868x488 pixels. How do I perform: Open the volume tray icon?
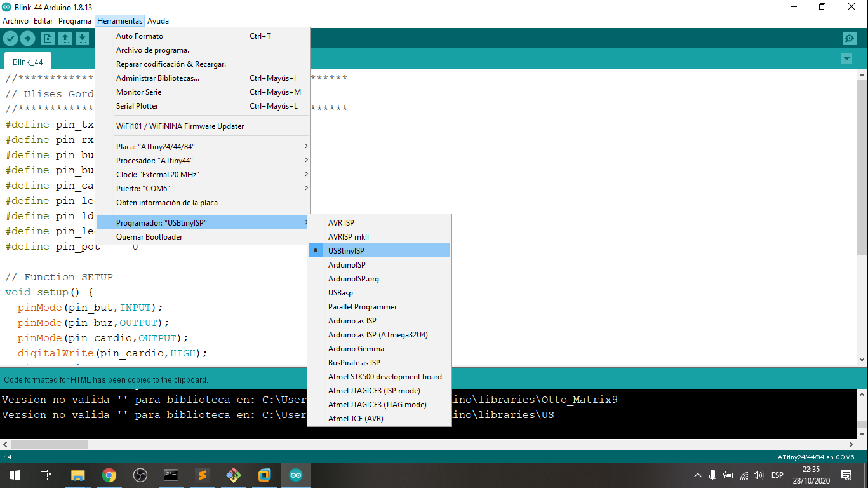click(x=758, y=475)
